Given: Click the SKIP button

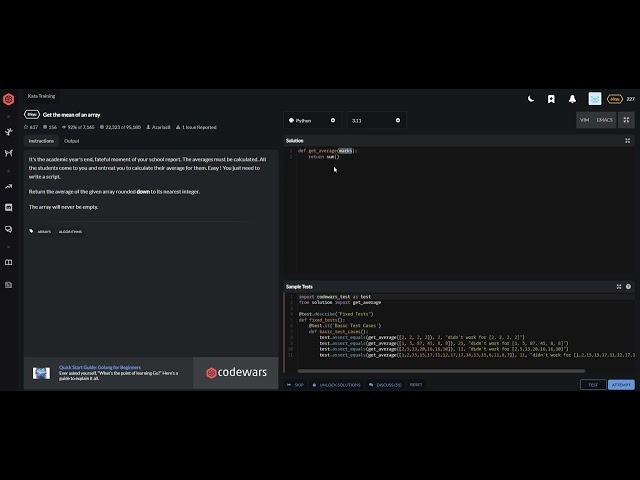Looking at the screenshot, I should (296, 385).
